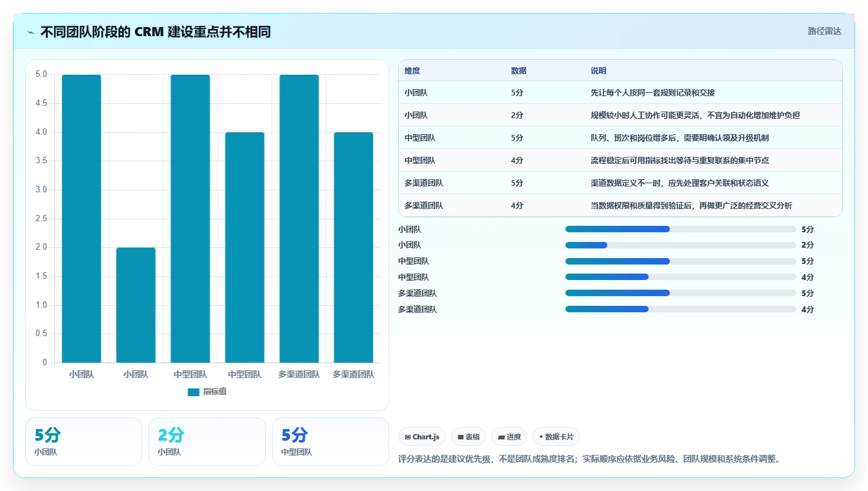Select cell 队列、班次和岗位增多后 description
Screen dimensions: 868x491
pos(680,138)
